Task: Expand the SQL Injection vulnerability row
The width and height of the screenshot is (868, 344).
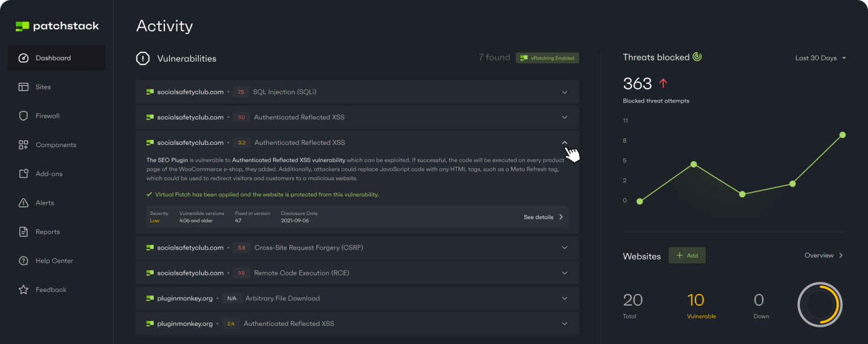Action: point(564,92)
